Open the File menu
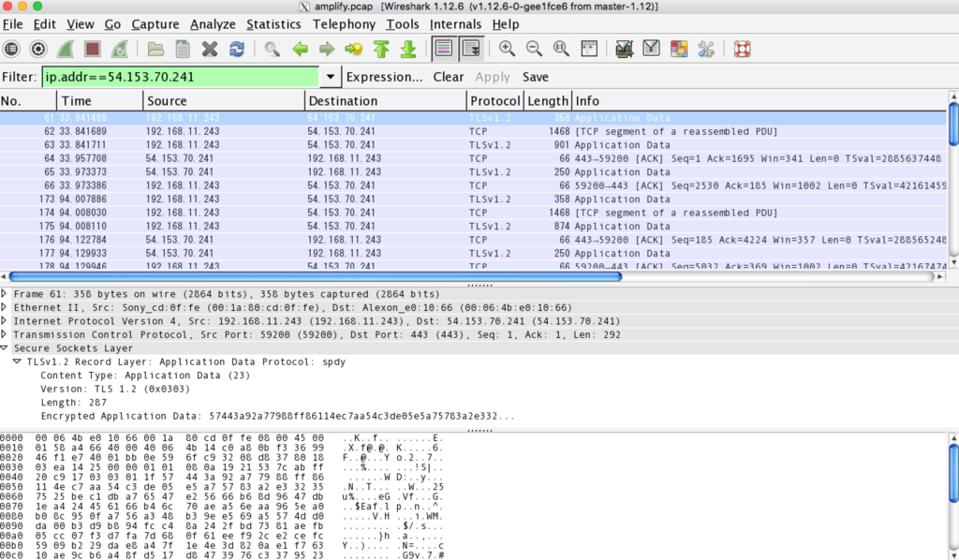The image size is (959, 560). [13, 24]
